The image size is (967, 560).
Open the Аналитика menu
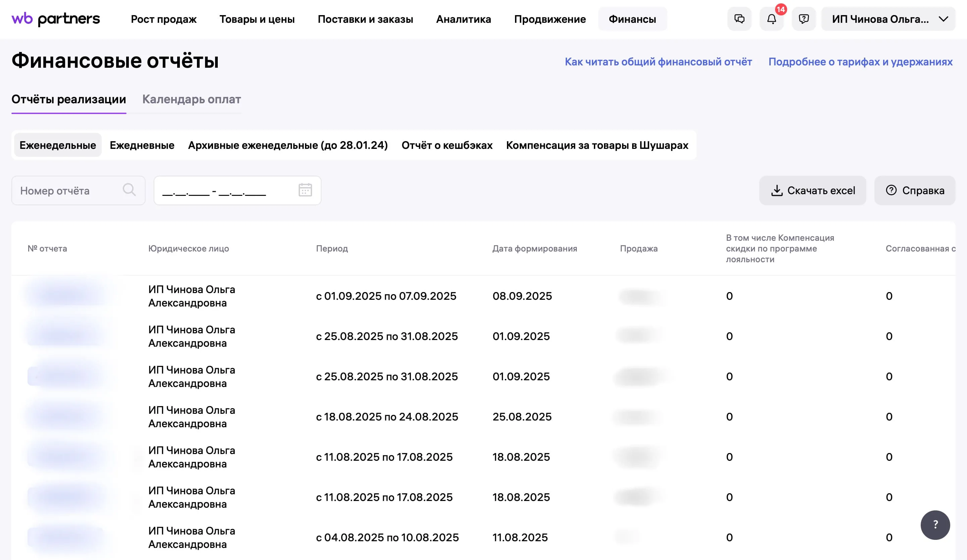point(463,19)
